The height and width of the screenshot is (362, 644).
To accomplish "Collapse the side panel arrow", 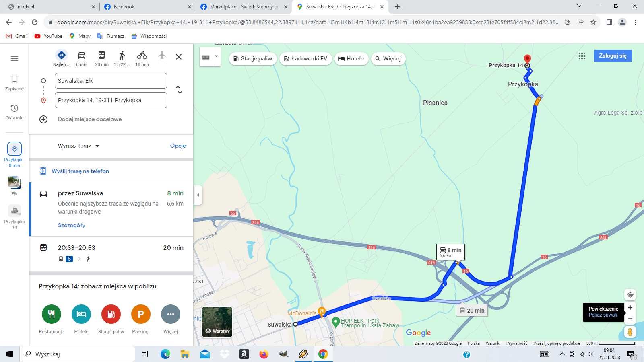I will click(x=198, y=195).
